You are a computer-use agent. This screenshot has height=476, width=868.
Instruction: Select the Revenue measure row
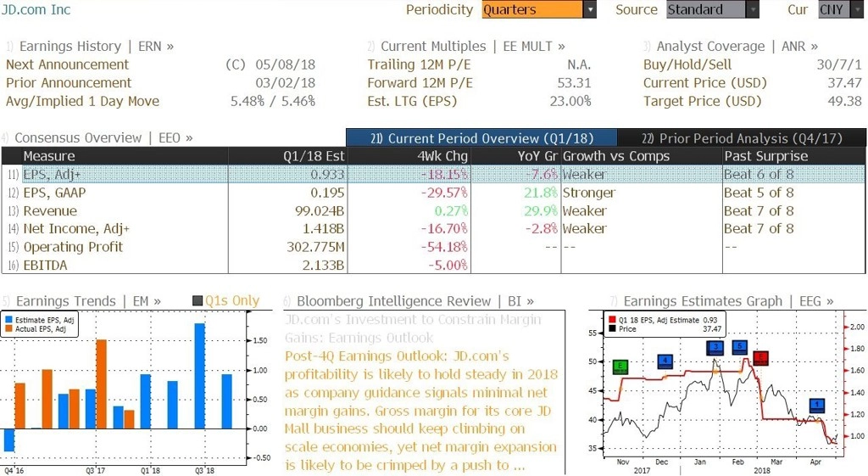point(433,211)
